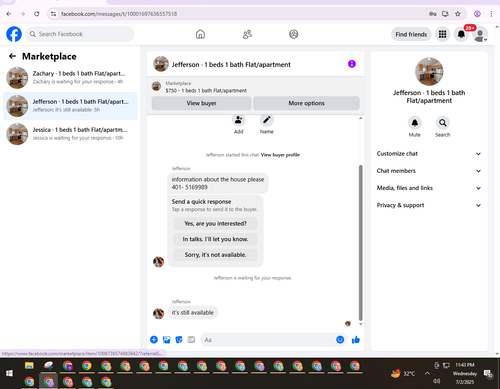Open Chrome three-dot menu
Viewport: 500px width, 389px height.
491,14
